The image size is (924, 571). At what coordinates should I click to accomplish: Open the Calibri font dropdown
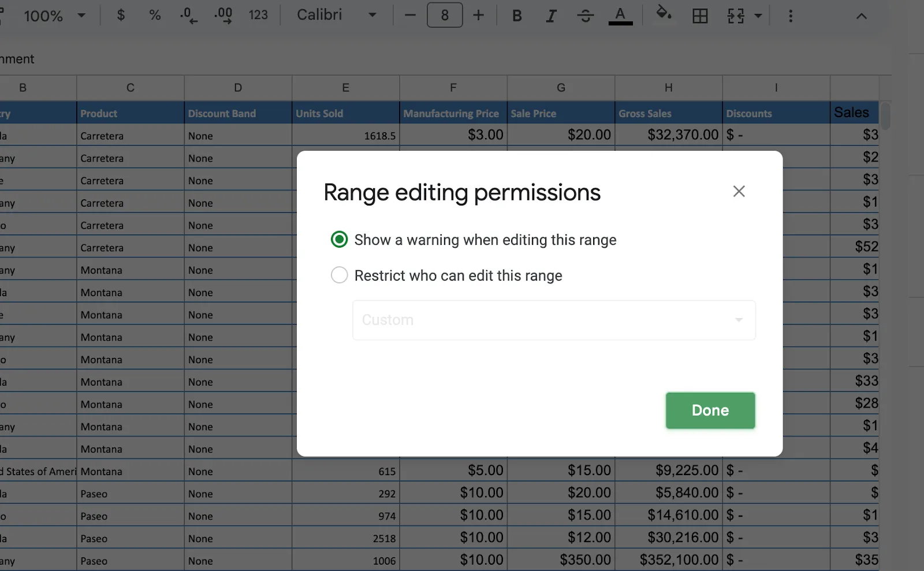(x=337, y=15)
